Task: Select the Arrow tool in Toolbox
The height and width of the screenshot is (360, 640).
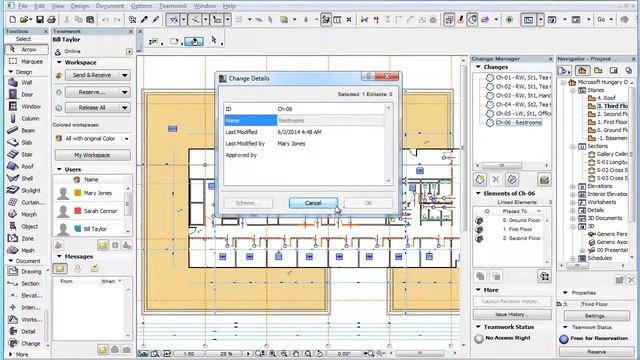Action: coord(26,49)
